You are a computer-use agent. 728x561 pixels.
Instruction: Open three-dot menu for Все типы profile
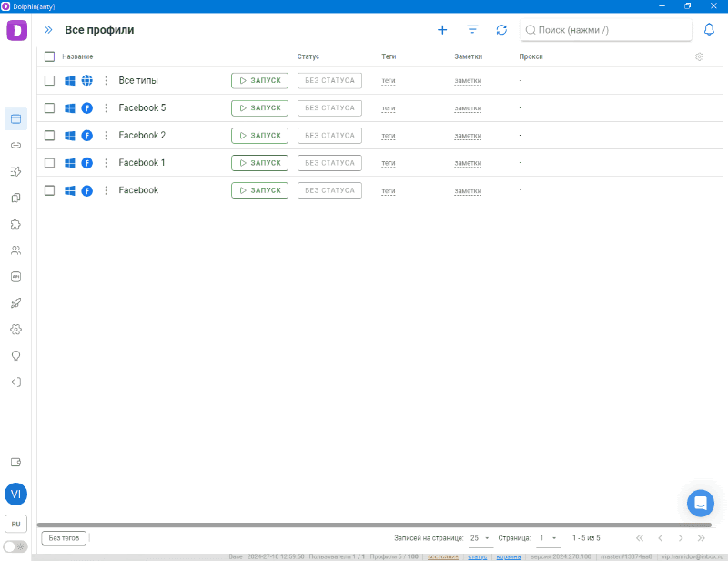pos(106,81)
